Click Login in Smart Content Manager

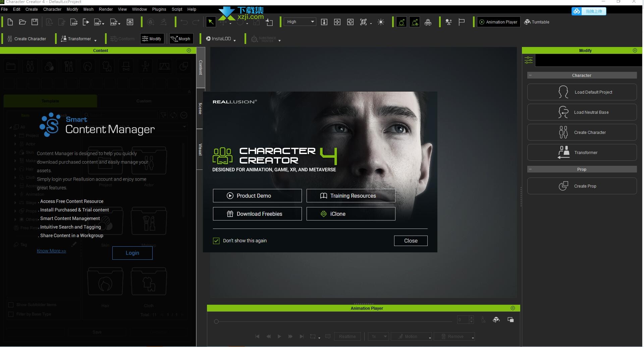pyautogui.click(x=132, y=253)
